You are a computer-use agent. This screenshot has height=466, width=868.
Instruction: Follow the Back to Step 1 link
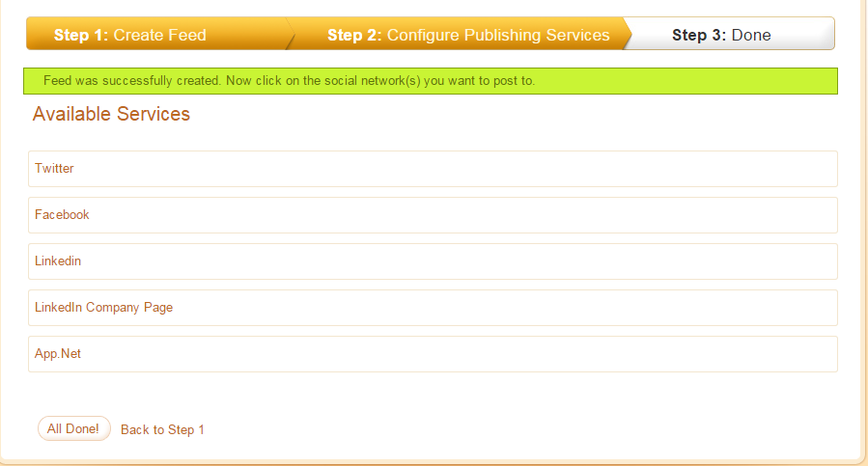pos(162,429)
